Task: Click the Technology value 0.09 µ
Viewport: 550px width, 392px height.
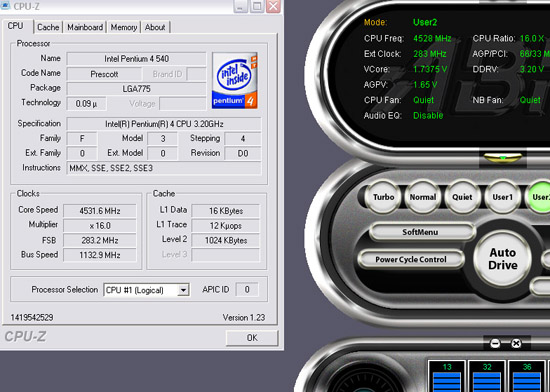Action: (x=86, y=103)
